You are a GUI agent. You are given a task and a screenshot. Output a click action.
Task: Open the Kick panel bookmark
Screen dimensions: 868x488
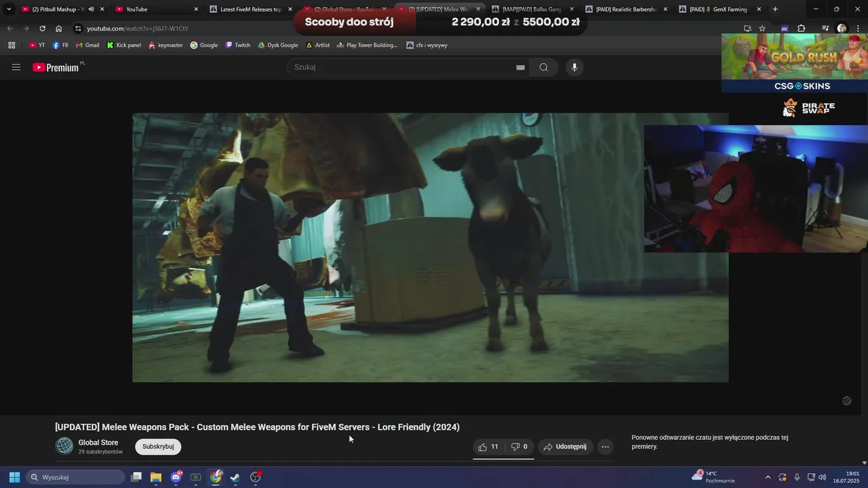(124, 45)
